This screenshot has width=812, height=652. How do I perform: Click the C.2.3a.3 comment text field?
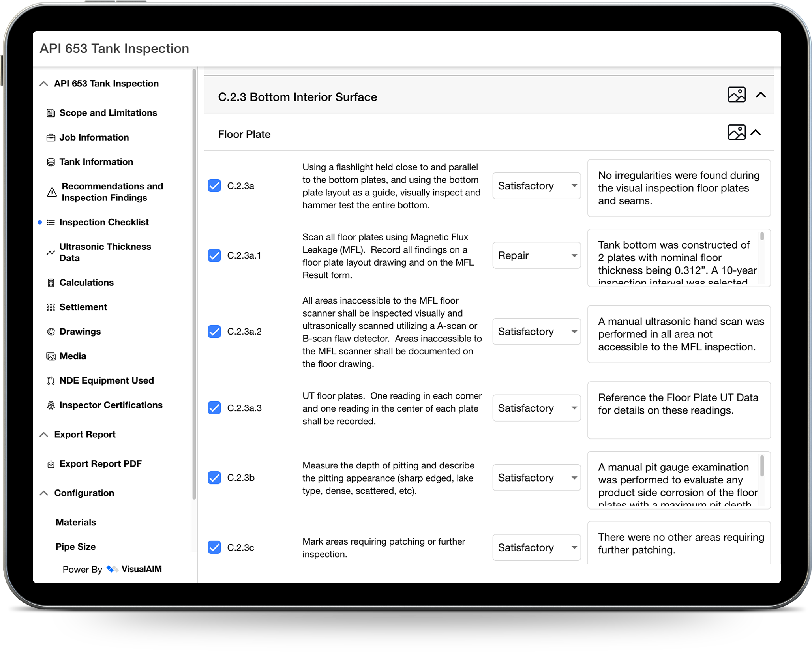pyautogui.click(x=679, y=410)
